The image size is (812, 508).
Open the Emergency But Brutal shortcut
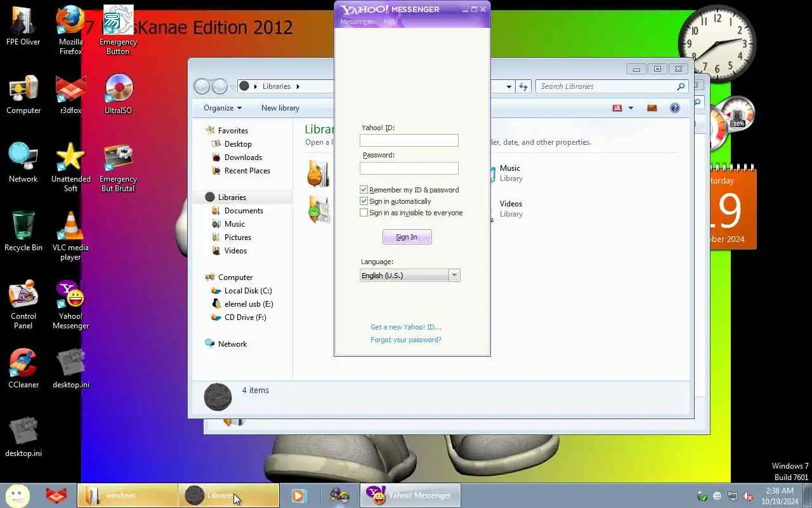tap(118, 168)
